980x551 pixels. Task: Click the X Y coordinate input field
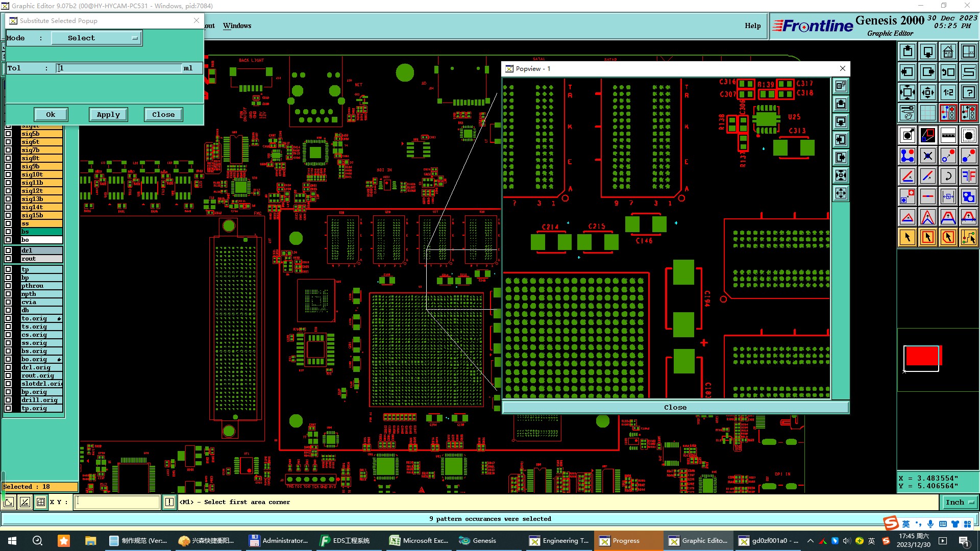point(117,503)
